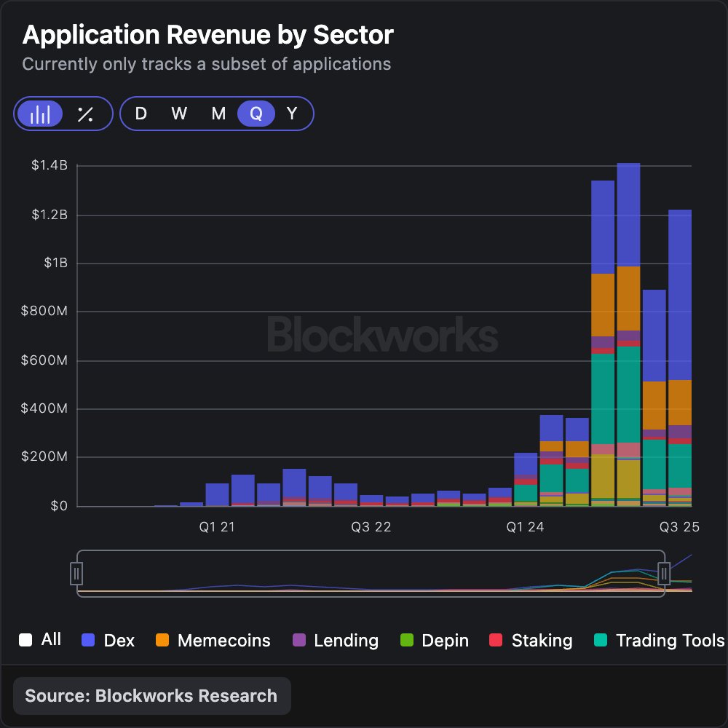728x728 pixels.
Task: Select the M monthly interval
Action: (x=218, y=114)
